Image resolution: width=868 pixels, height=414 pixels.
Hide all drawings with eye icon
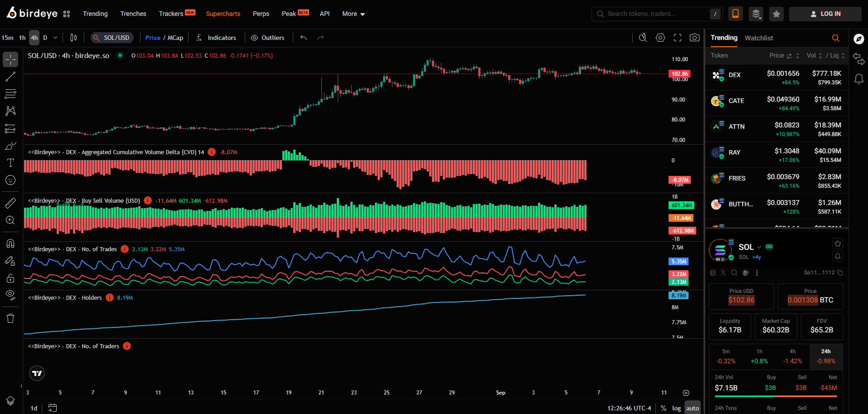coord(10,295)
